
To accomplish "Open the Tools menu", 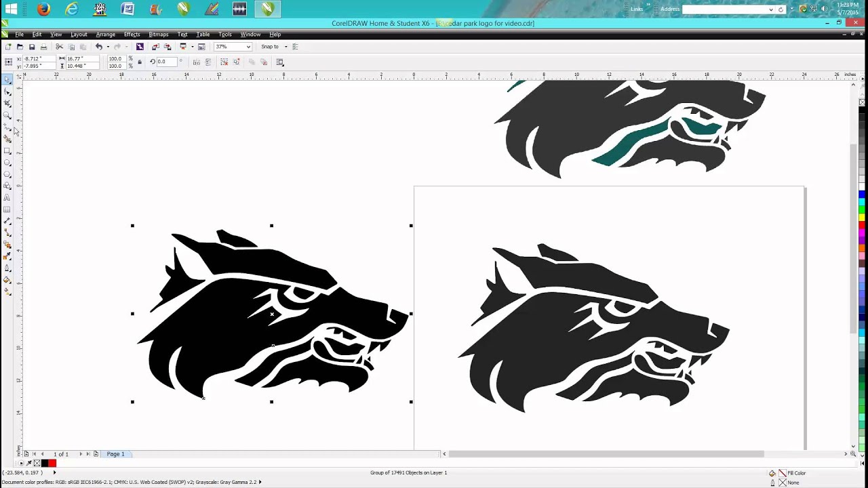I will click(225, 34).
